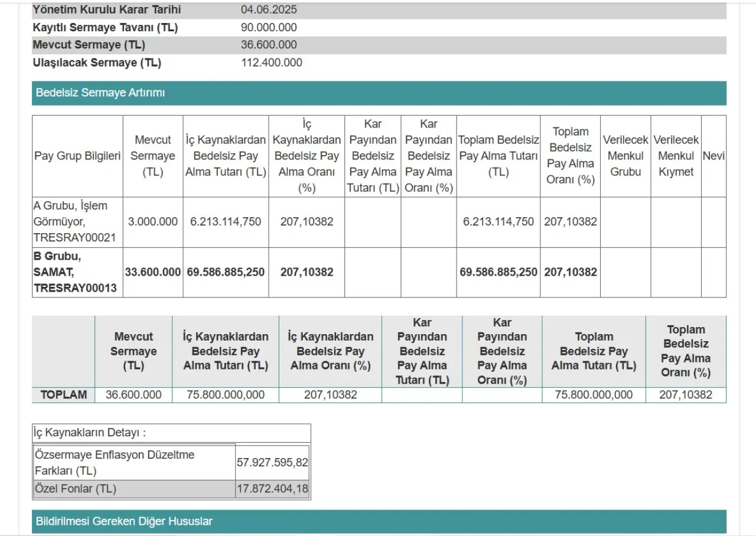Select the Özel Fonlar amount 17.872.404,18

tap(272, 489)
